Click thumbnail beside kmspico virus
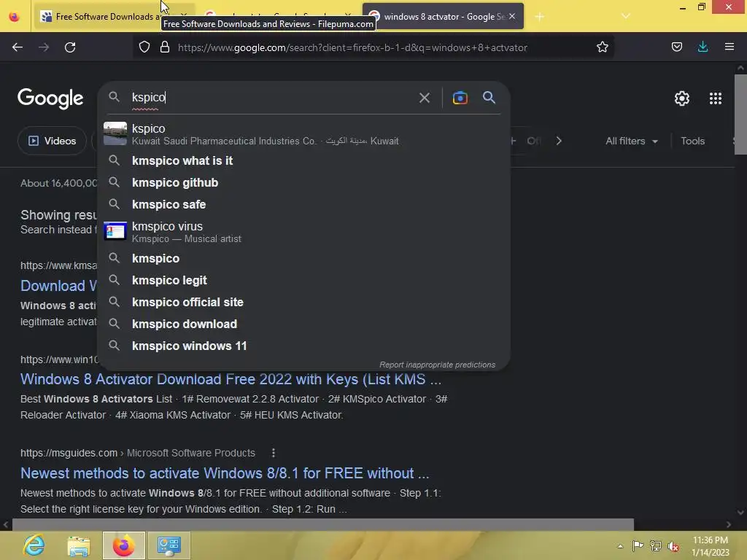The height and width of the screenshot is (560, 747). 115,232
